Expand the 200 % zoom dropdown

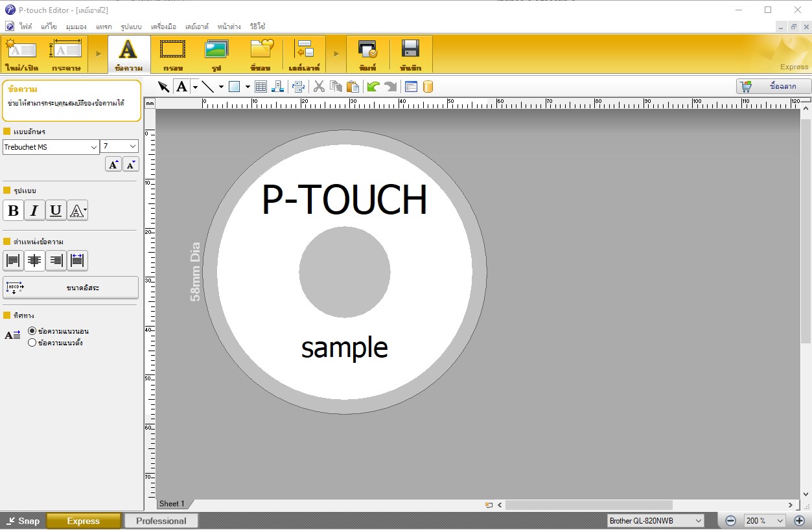780,521
